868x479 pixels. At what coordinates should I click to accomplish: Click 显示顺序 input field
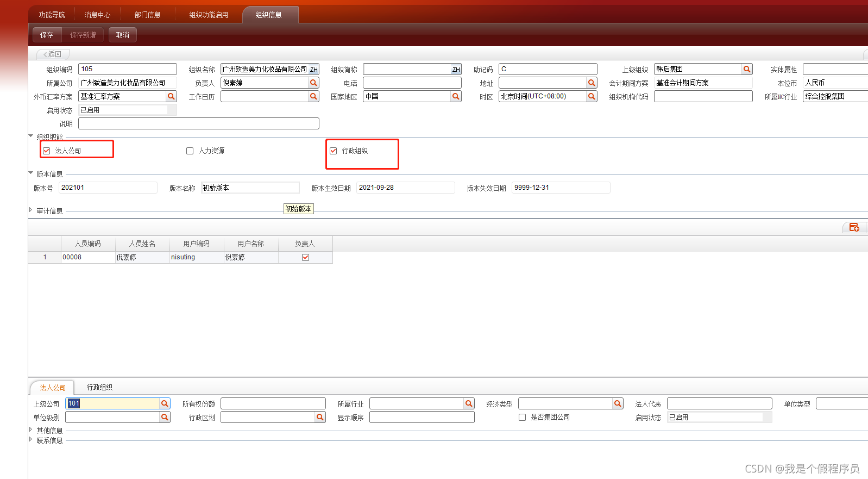(422, 417)
